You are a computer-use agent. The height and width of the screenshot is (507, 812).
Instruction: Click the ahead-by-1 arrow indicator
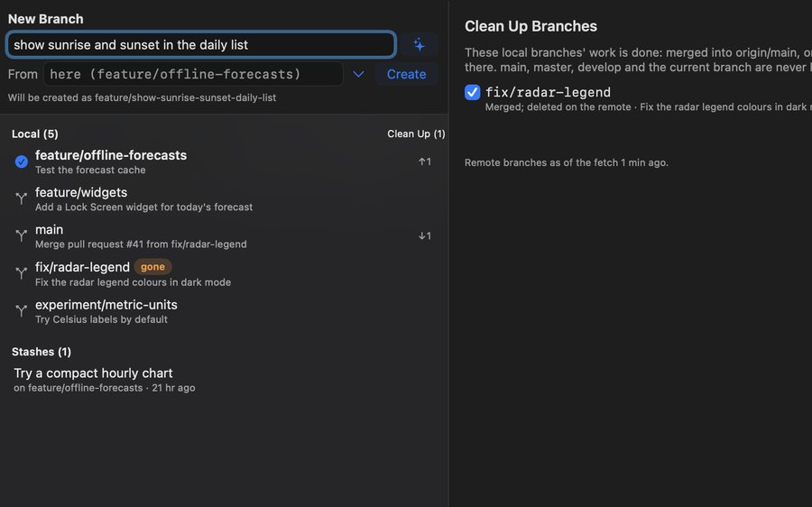pos(425,161)
